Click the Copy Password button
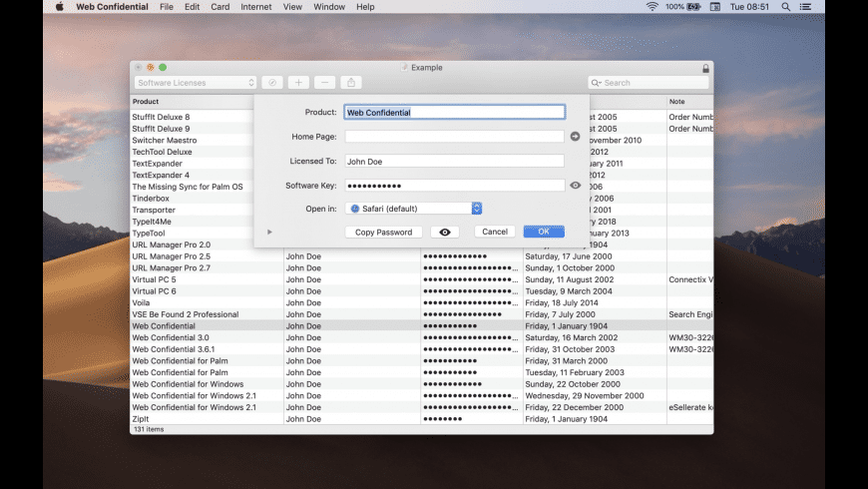This screenshot has width=868, height=489. pyautogui.click(x=384, y=233)
